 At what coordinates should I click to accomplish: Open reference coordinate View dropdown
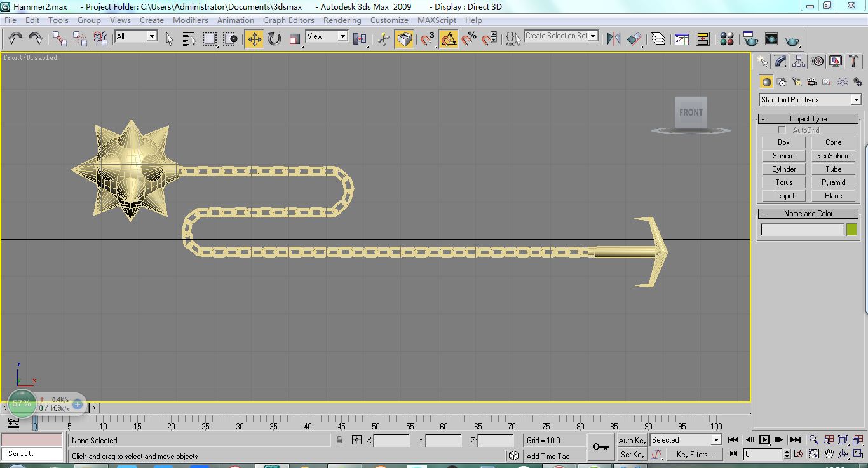tap(342, 36)
